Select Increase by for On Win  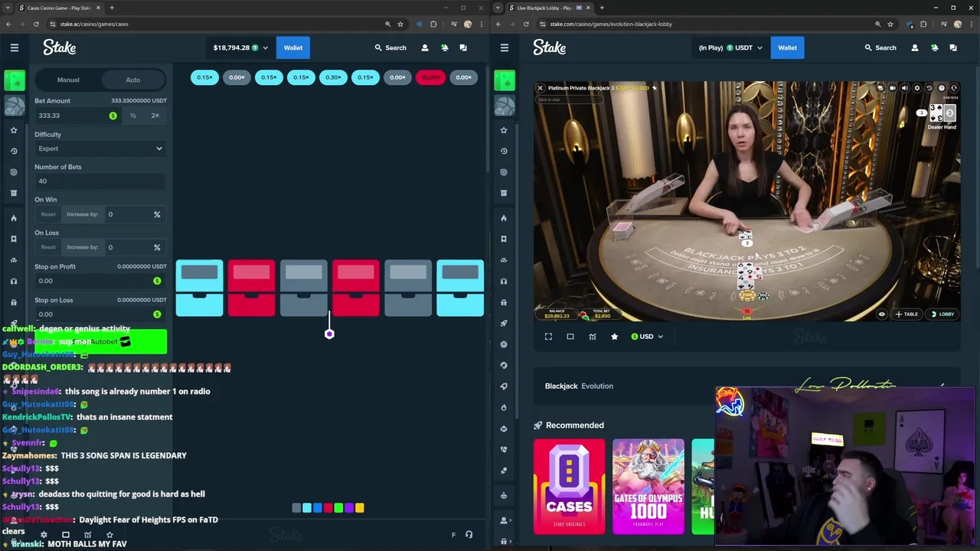click(x=82, y=214)
